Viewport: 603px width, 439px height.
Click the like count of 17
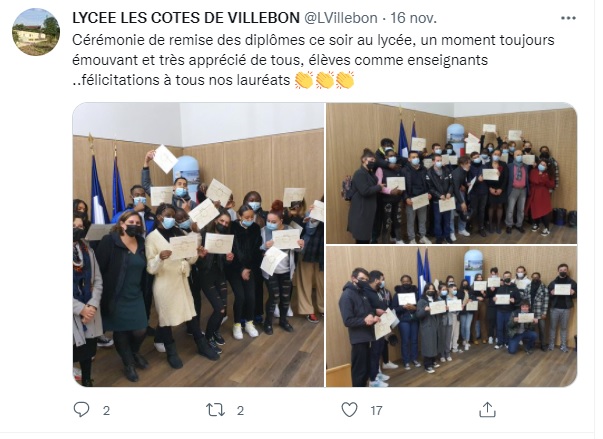(x=376, y=411)
